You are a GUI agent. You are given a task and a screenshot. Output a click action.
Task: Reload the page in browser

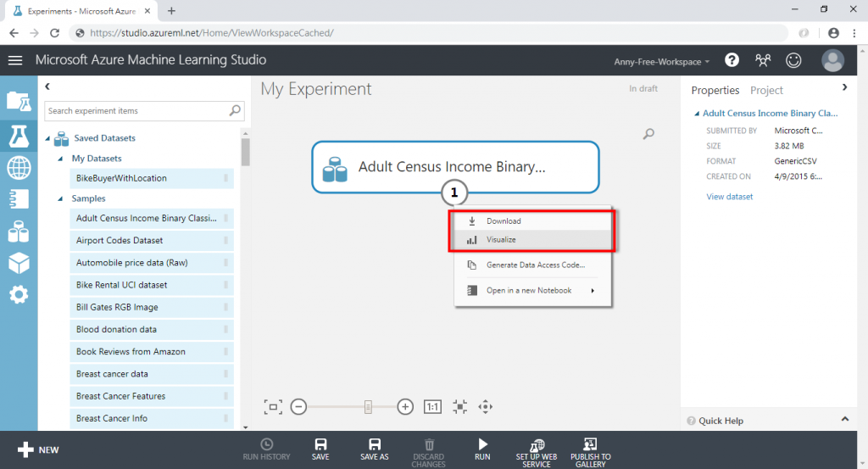(54, 33)
